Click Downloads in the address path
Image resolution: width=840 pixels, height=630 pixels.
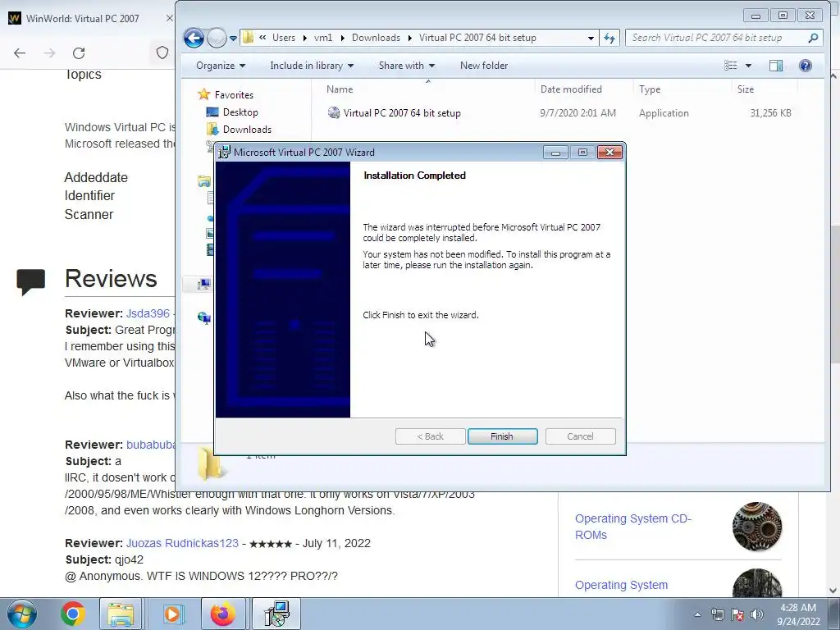(376, 38)
